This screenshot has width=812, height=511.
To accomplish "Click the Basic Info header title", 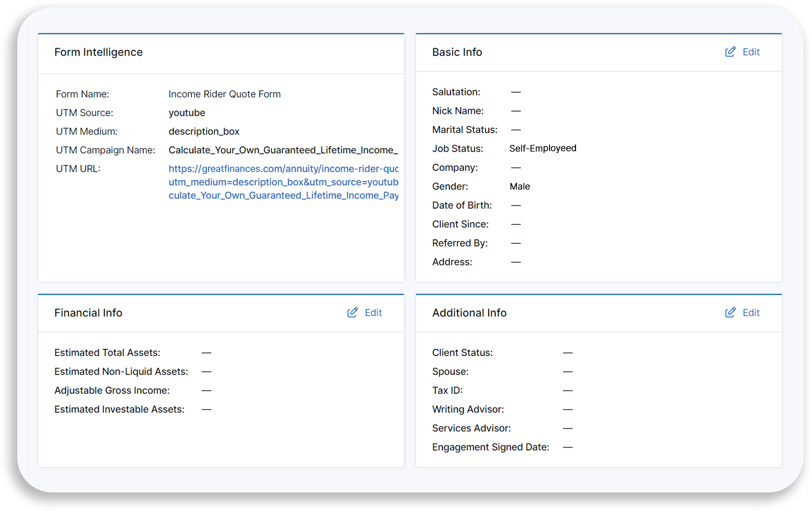I will 457,51.
